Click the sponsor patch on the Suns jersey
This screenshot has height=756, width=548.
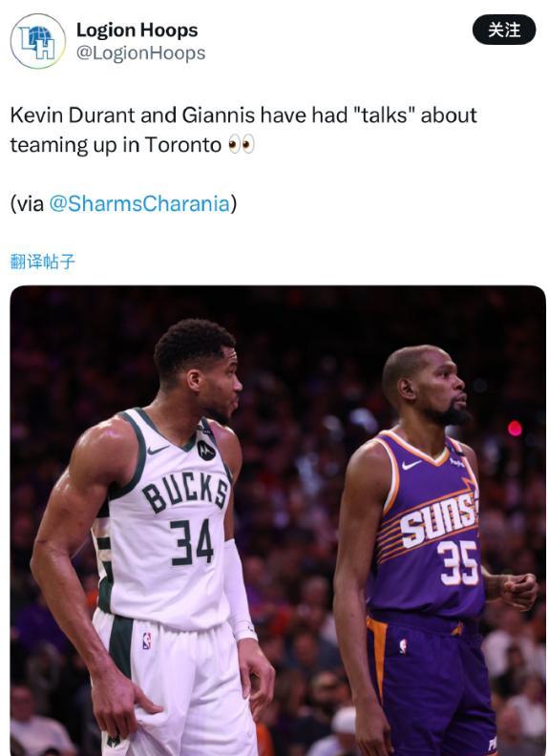coord(456,463)
